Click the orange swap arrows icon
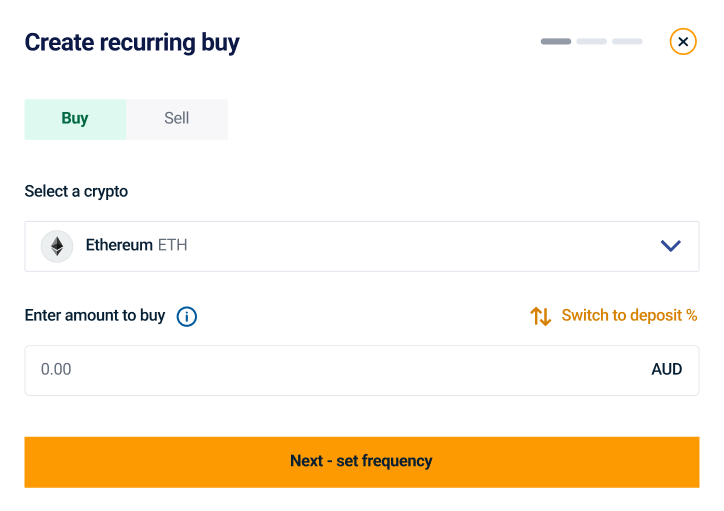 point(540,316)
